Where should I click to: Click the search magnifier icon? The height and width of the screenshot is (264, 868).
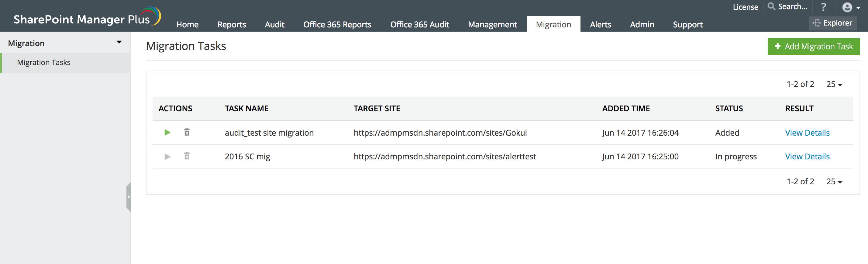click(x=771, y=6)
